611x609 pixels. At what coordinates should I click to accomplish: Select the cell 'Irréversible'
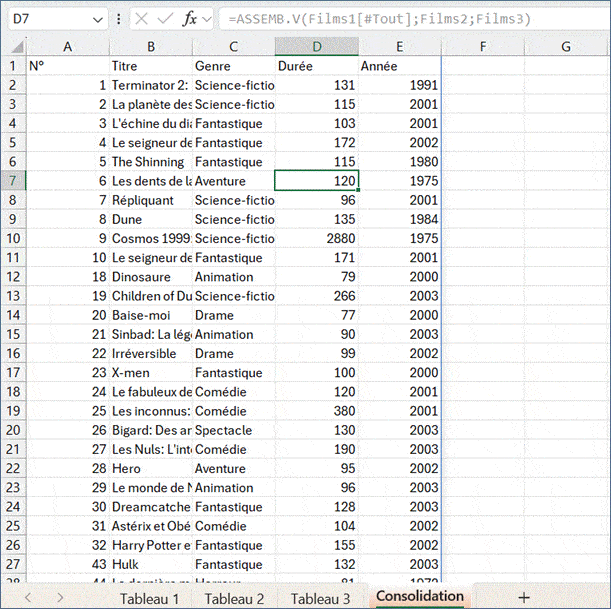coord(151,353)
